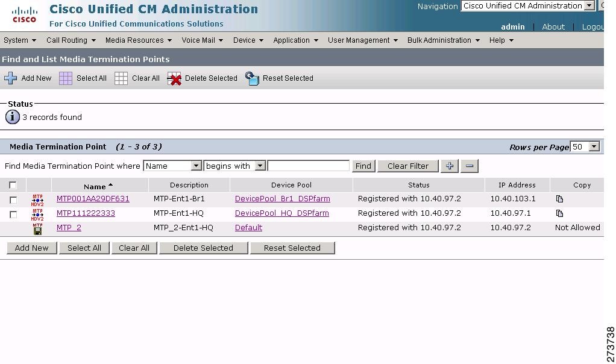The image size is (616, 364).
Task: Open the User Management menu
Action: click(363, 40)
